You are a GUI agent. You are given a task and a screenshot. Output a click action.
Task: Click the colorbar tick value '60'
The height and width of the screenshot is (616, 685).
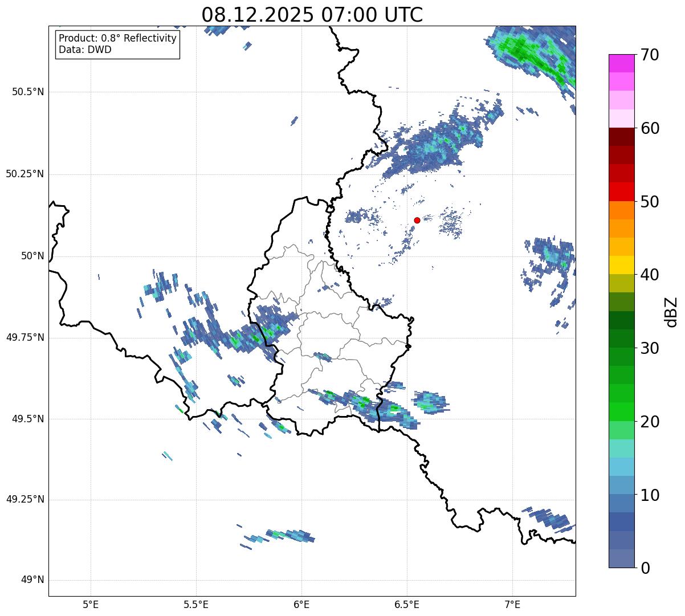click(x=650, y=128)
